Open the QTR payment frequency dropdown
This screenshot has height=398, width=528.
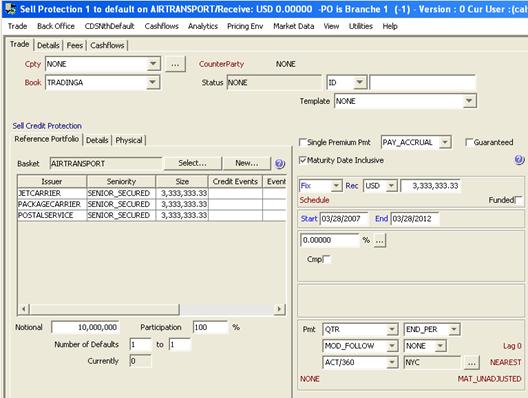coord(392,329)
